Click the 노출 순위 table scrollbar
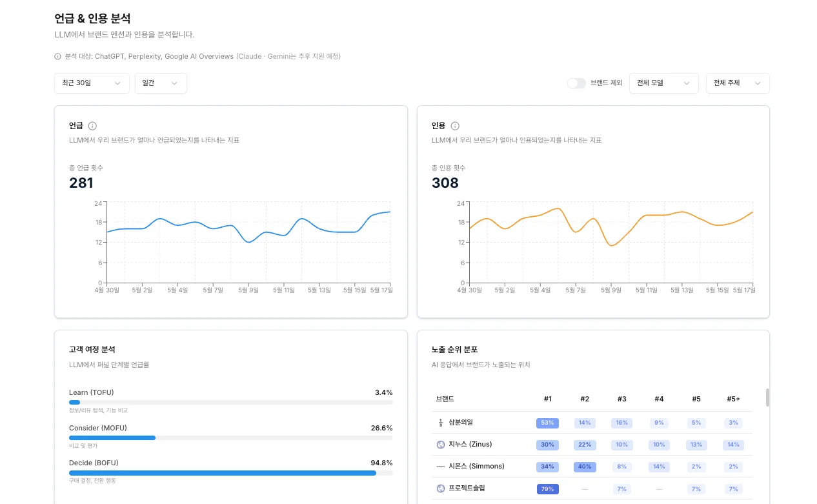This screenshot has height=504, width=817. (767, 398)
